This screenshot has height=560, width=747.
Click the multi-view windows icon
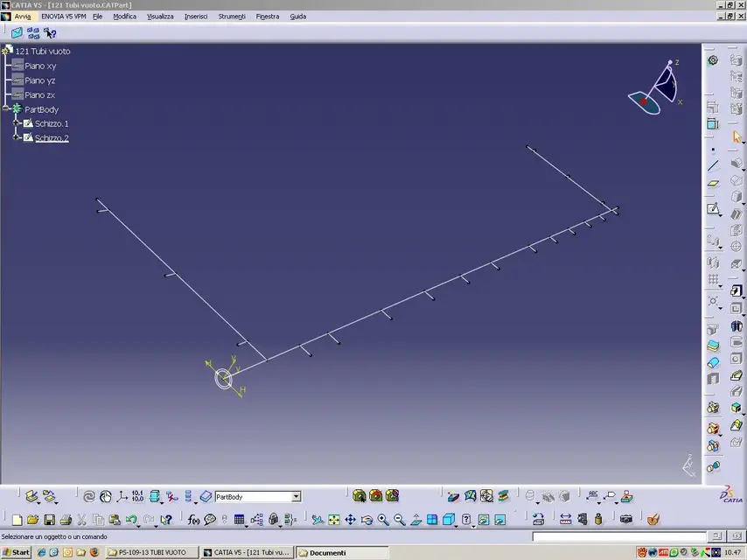click(x=432, y=520)
